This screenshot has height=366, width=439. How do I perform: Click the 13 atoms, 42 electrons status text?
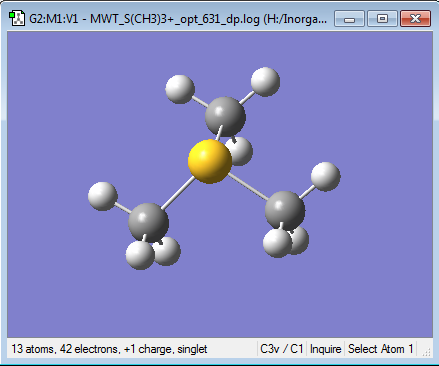65,349
